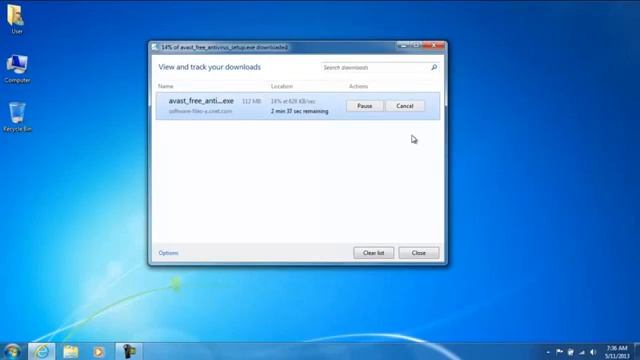This screenshot has height=360, width=640.
Task: Launch Windows Media Player from taskbar
Action: coord(98,352)
